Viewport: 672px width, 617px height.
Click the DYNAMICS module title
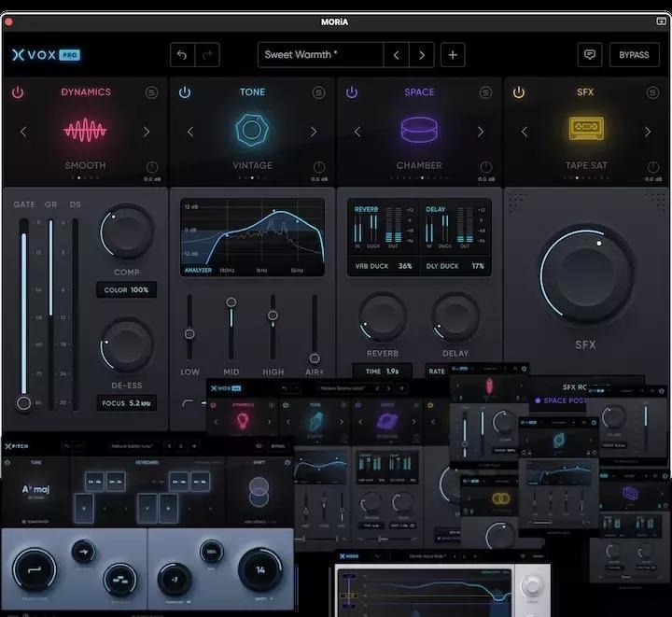coord(86,92)
